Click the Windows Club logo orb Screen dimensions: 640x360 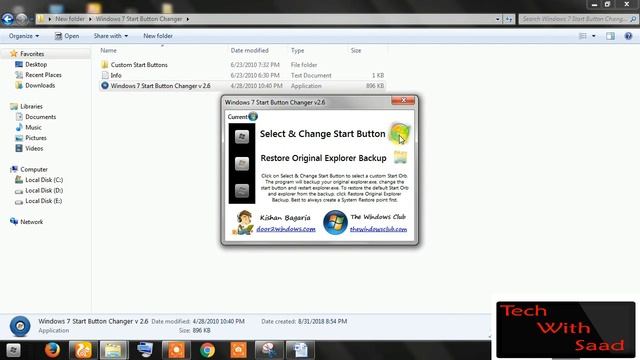[x=335, y=222]
